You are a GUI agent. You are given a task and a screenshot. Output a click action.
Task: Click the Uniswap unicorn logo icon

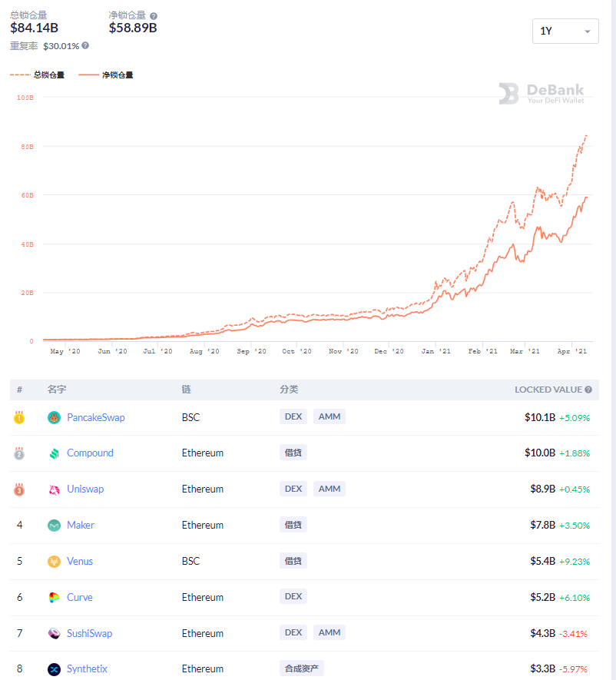(x=55, y=489)
